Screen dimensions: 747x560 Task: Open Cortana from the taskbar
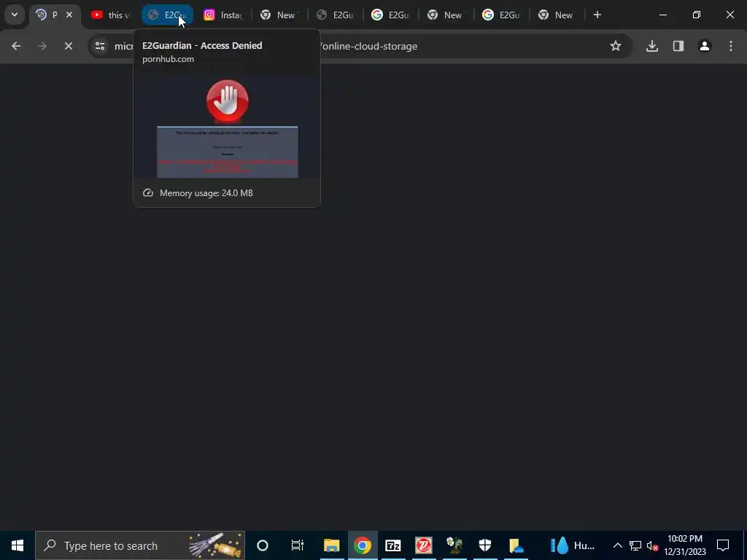263,545
